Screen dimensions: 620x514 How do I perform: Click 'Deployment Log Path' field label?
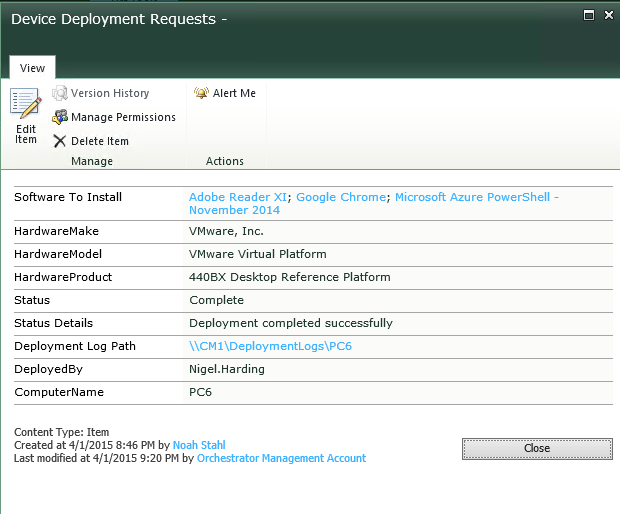tap(75, 346)
